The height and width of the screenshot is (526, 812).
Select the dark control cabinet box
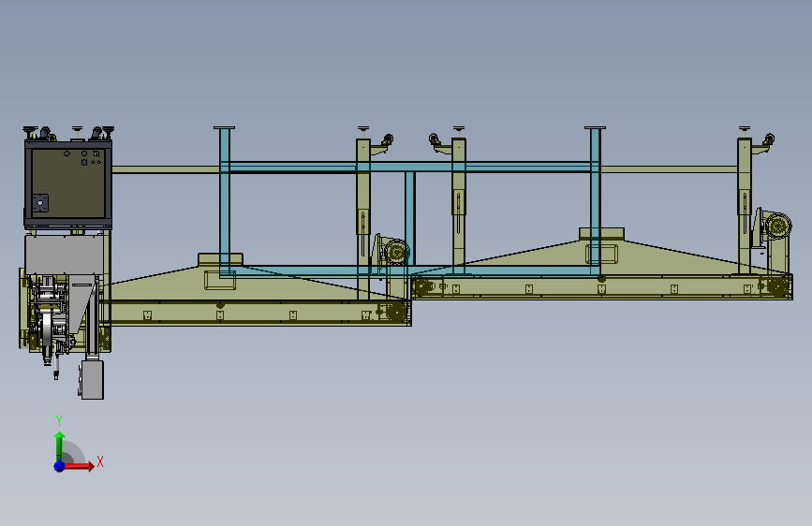[67, 183]
